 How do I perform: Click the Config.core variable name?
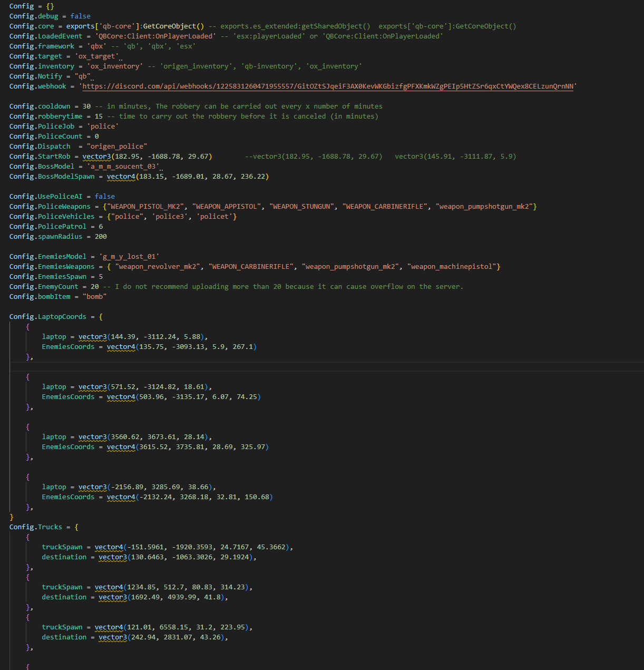click(32, 26)
